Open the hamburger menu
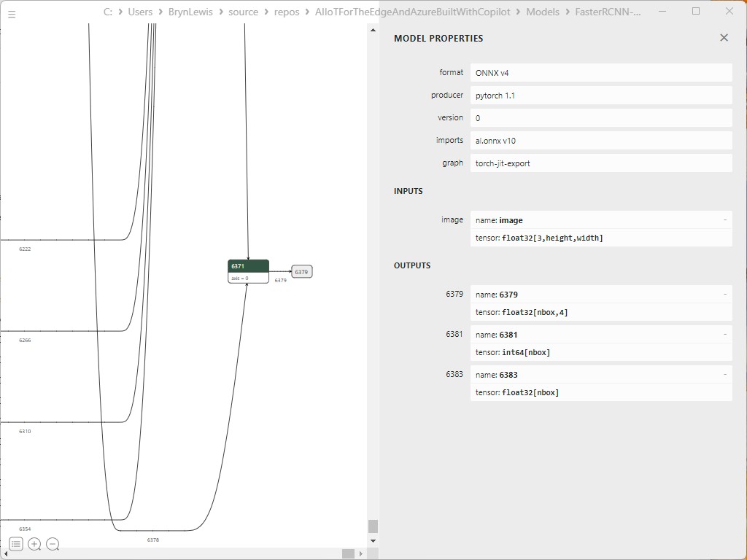 point(12,14)
